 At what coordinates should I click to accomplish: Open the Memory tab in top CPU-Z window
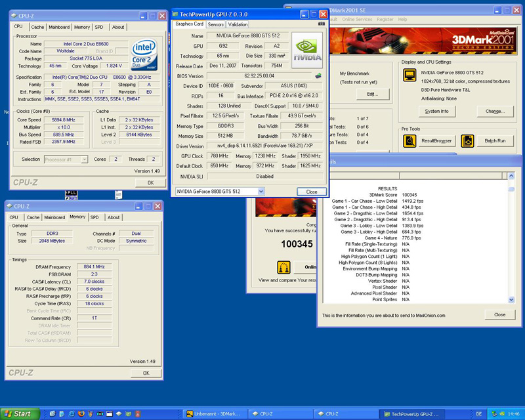tap(82, 27)
